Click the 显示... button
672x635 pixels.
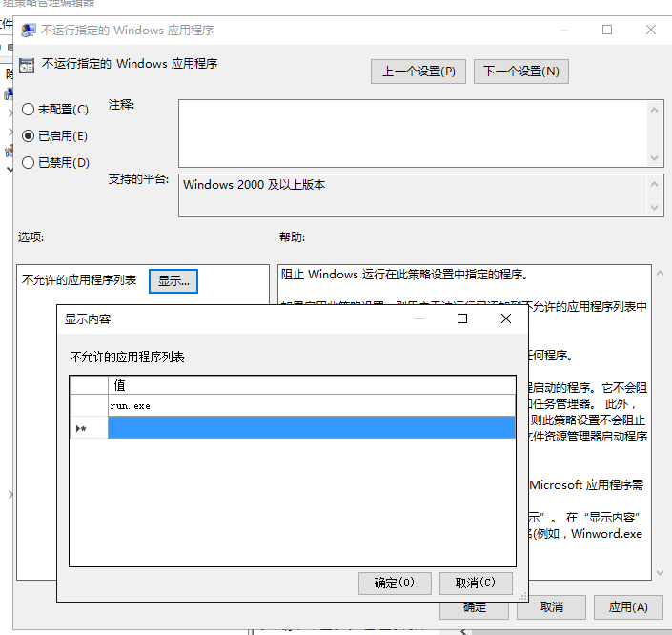pos(173,281)
